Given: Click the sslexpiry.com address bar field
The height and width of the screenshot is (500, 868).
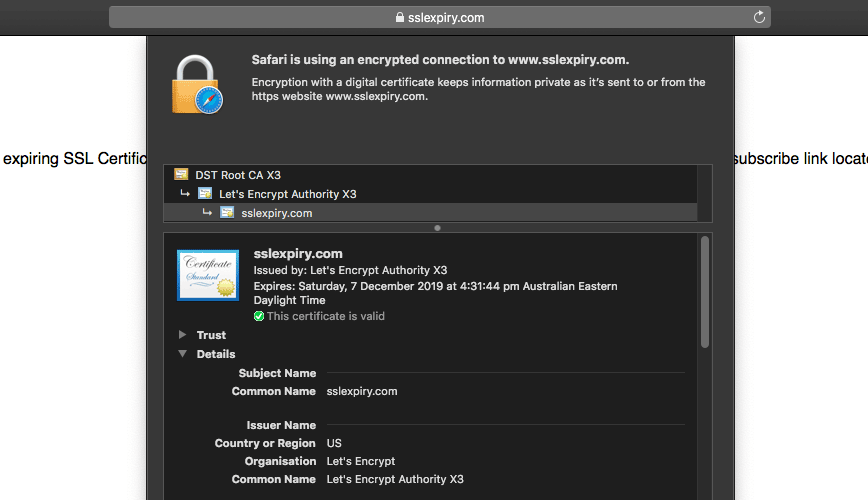Looking at the screenshot, I should tap(440, 18).
